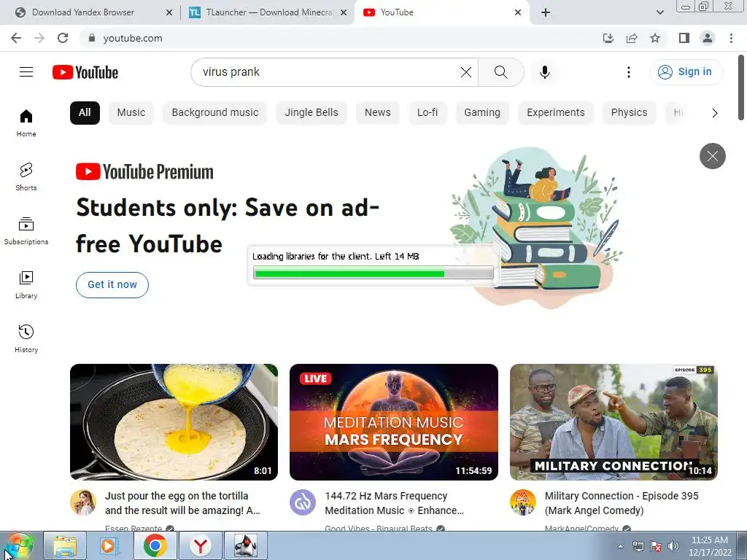Select the All filter chip

click(85, 113)
